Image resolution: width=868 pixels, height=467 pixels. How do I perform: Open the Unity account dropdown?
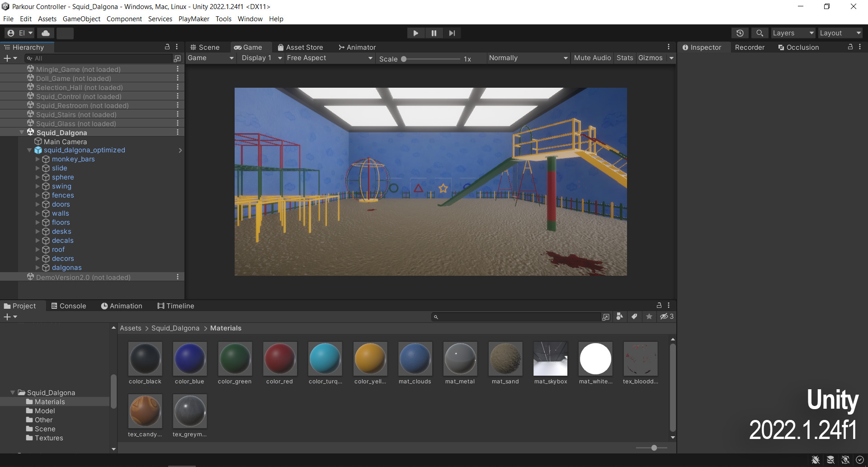point(19,33)
